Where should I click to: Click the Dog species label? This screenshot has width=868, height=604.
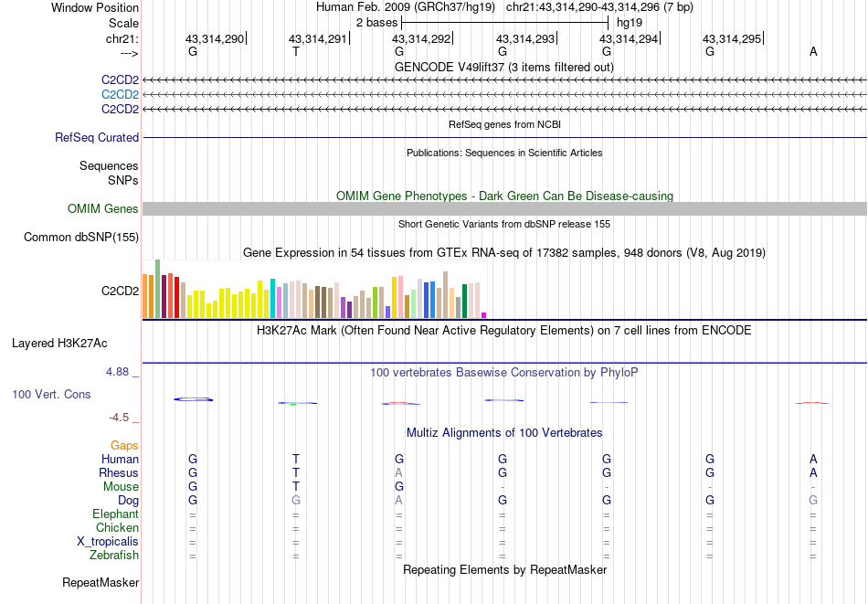pyautogui.click(x=129, y=501)
